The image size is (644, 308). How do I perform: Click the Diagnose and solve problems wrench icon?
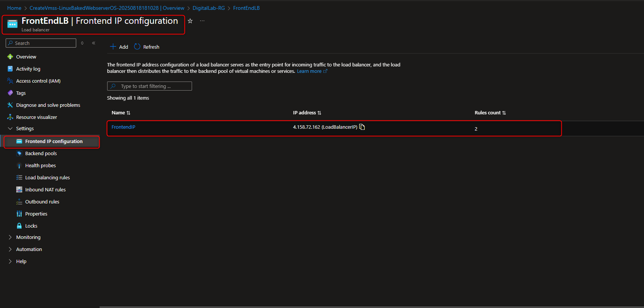(x=10, y=105)
